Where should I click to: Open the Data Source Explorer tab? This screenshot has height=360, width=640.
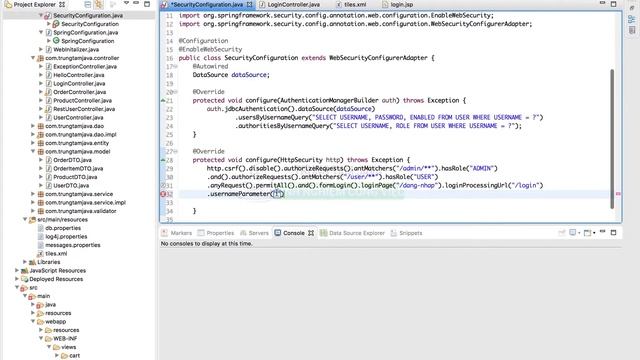352,233
